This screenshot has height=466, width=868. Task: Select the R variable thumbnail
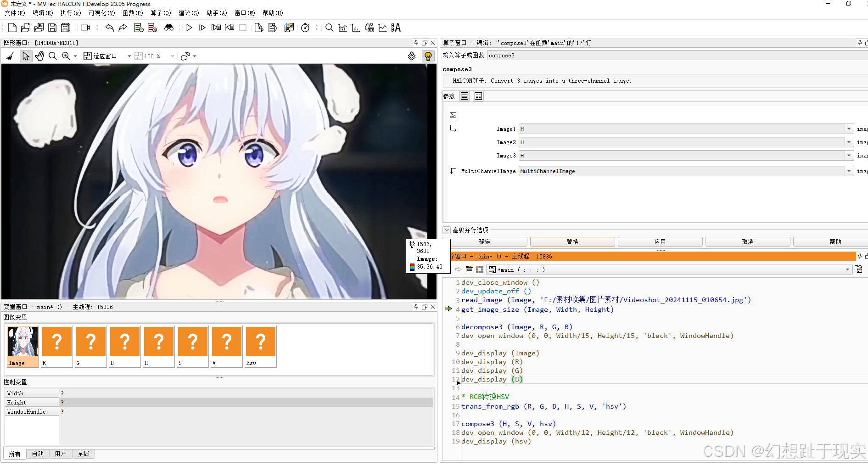point(57,347)
